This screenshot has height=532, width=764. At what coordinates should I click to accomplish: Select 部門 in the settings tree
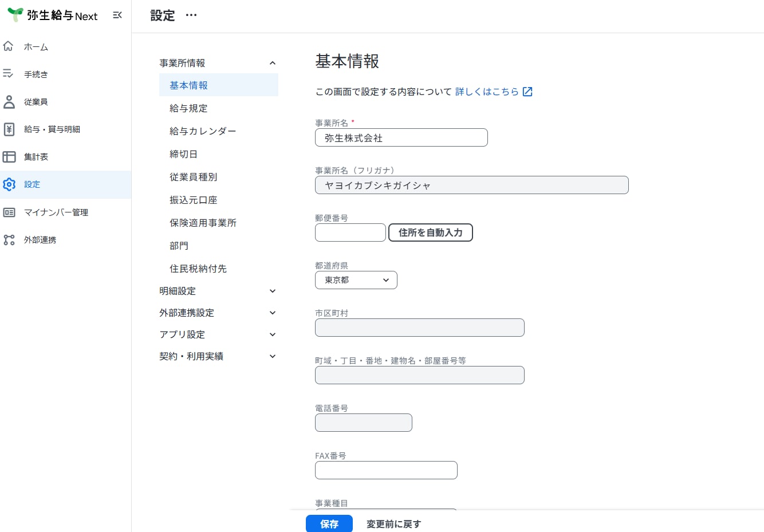(x=219, y=246)
